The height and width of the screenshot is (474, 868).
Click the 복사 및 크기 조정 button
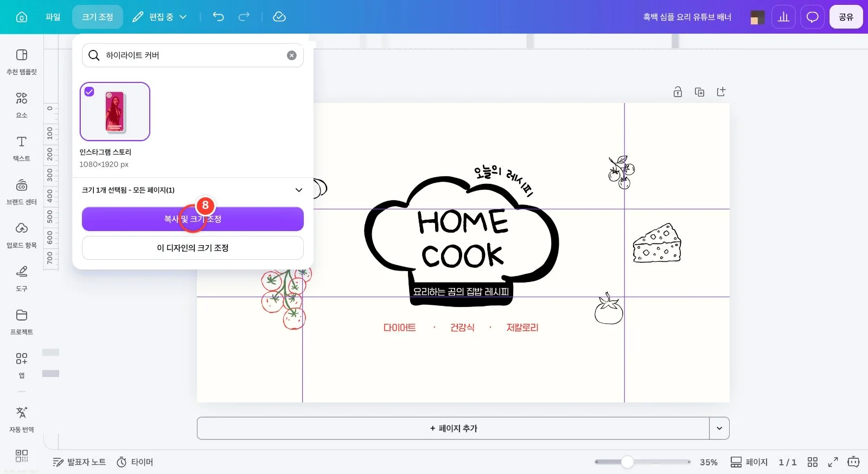pyautogui.click(x=193, y=219)
